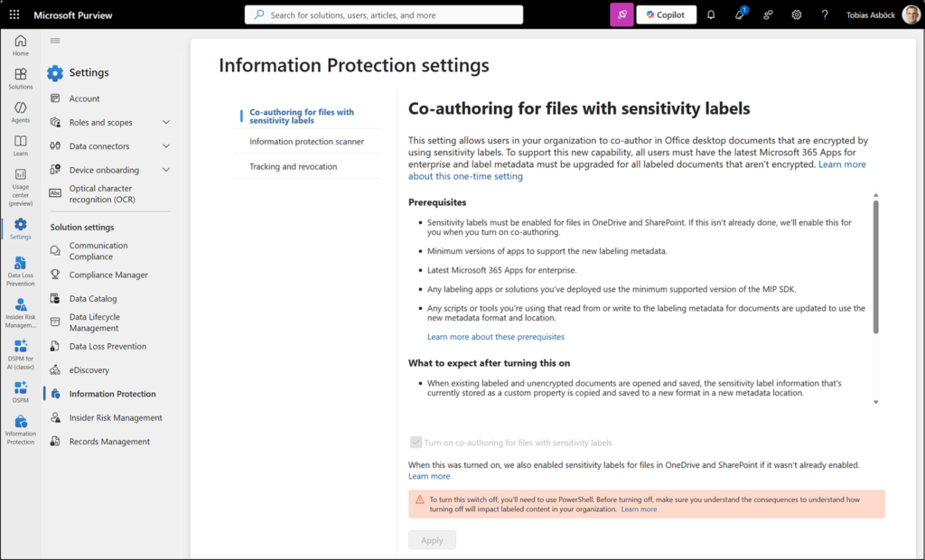Open Copilot from the top bar
Viewport: 925px width, 560px height.
(x=666, y=14)
